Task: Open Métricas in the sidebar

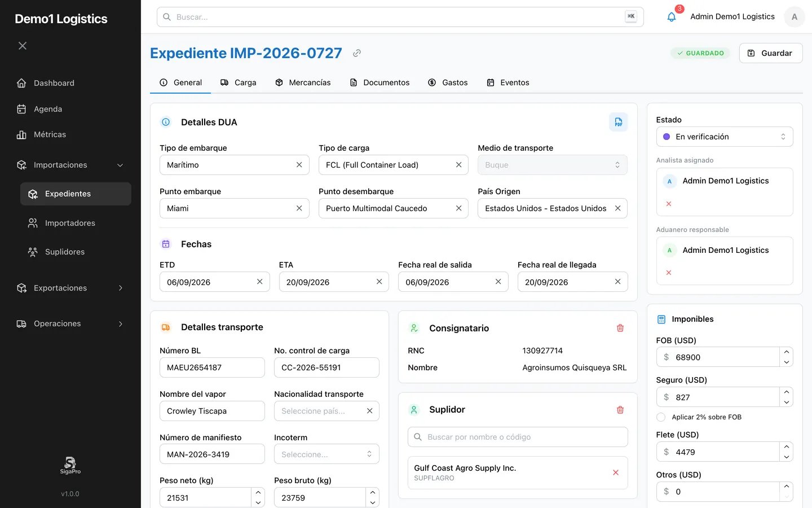Action: (70, 134)
